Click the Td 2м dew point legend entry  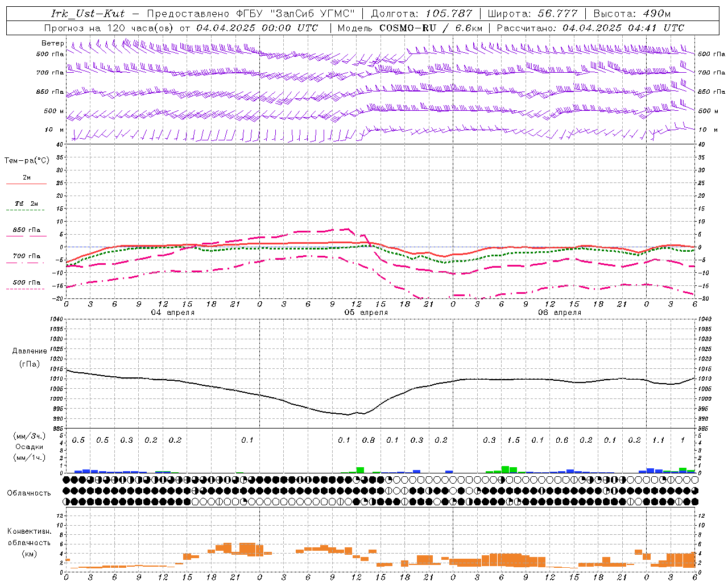tap(27, 203)
